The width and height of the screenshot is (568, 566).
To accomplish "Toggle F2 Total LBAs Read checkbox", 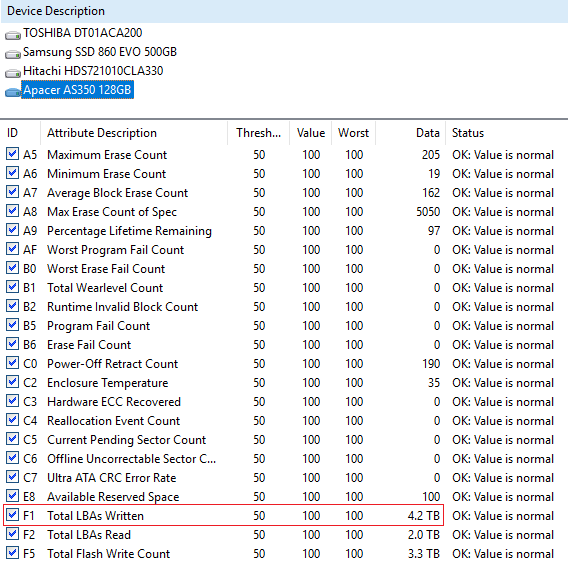I will point(12,533).
